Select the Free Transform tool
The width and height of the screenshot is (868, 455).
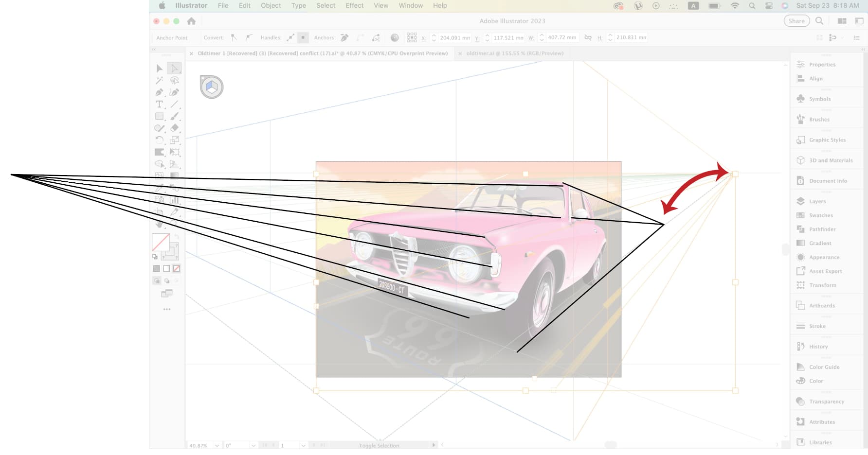[174, 152]
